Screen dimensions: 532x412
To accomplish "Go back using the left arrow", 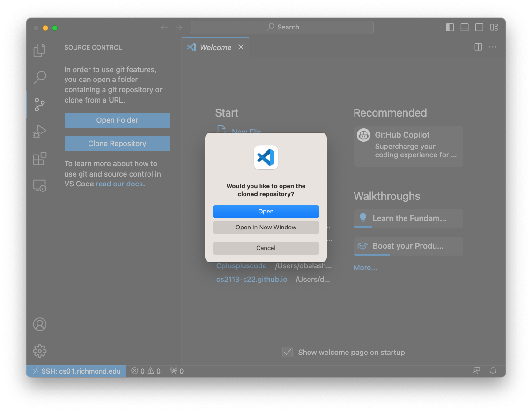I will 164,28.
